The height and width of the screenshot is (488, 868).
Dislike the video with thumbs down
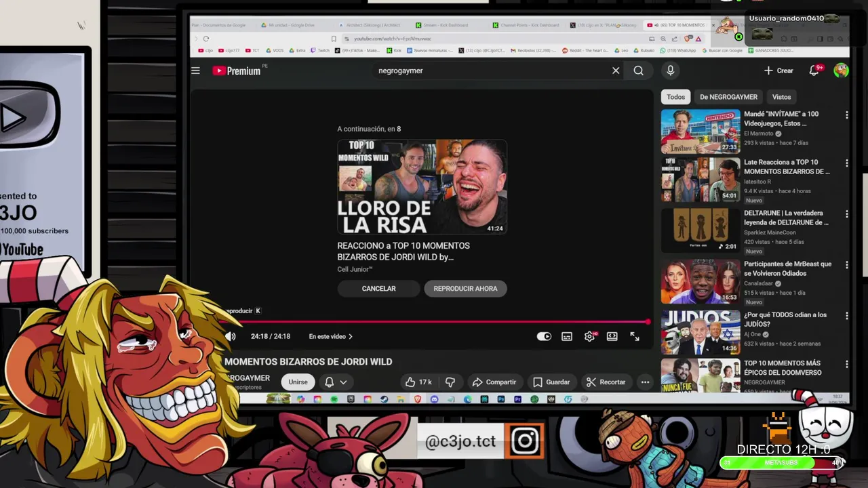click(450, 382)
